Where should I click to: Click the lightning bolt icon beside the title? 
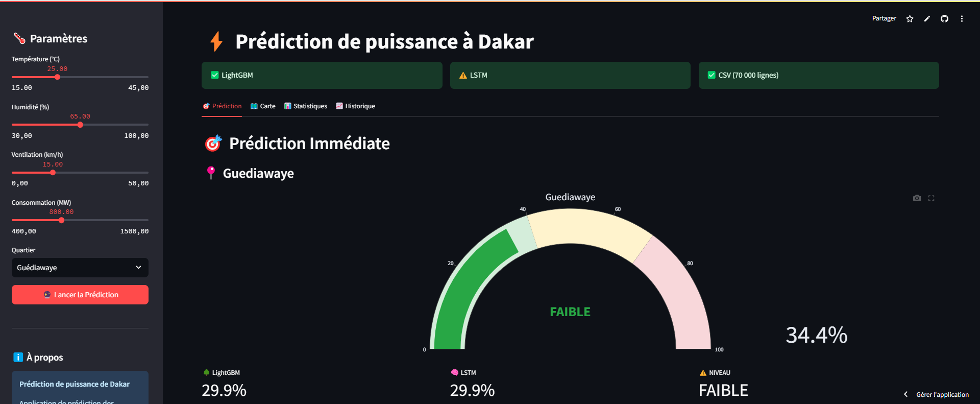click(215, 41)
